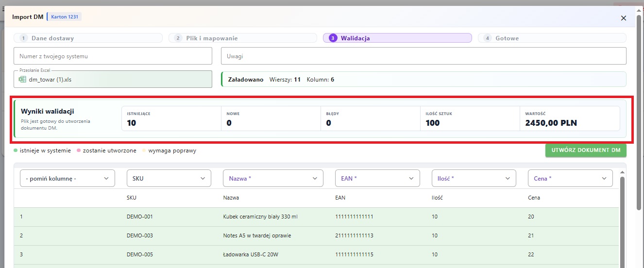Click the Karton 1231 badge

65,17
